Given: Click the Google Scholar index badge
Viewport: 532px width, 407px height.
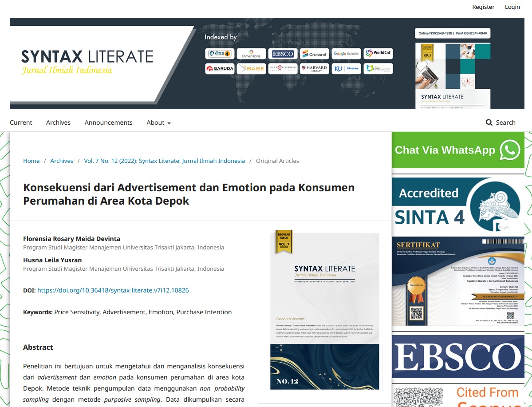Looking at the screenshot, I should 346,54.
